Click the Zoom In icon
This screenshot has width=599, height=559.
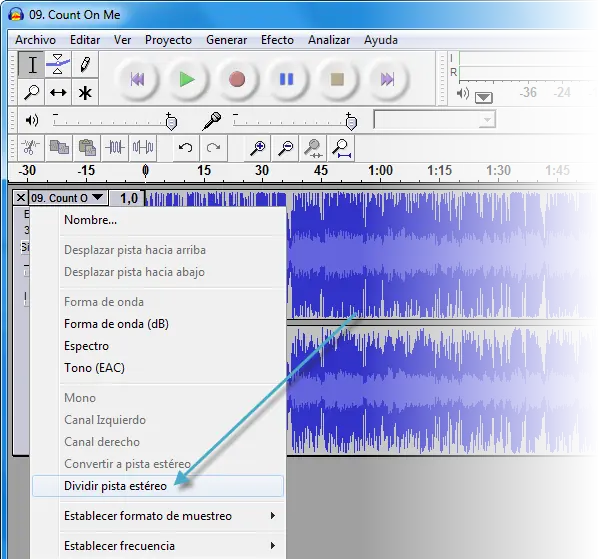click(257, 147)
